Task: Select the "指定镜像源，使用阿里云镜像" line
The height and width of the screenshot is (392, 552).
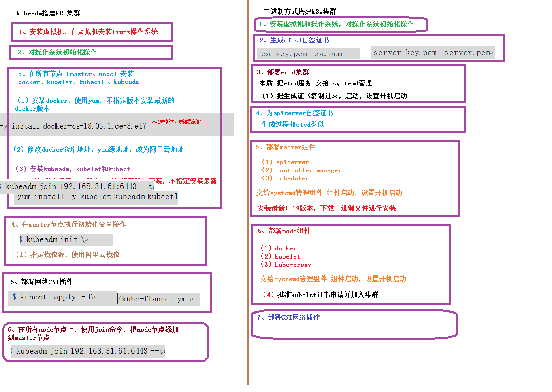Action: 68,255
